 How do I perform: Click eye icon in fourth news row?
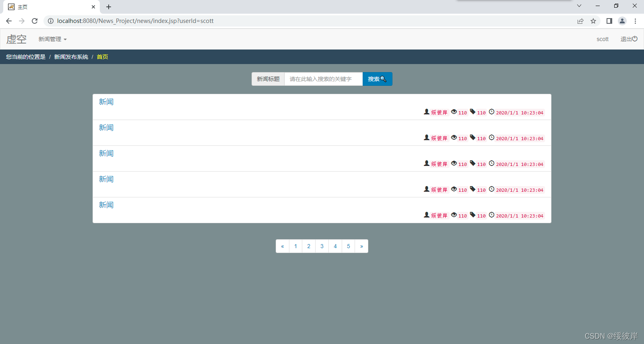tap(454, 189)
